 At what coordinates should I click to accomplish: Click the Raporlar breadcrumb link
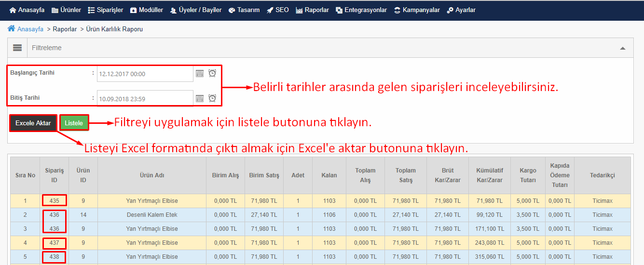[65, 29]
